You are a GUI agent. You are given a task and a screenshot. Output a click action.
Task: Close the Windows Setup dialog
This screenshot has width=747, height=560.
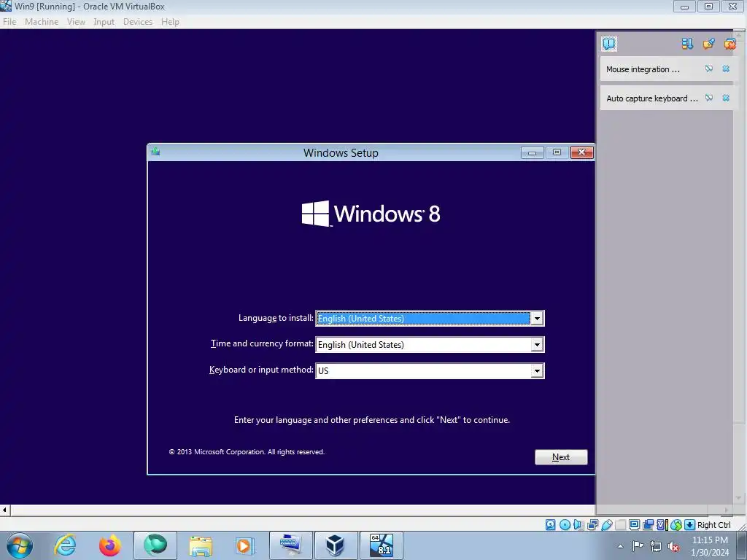pyautogui.click(x=581, y=152)
